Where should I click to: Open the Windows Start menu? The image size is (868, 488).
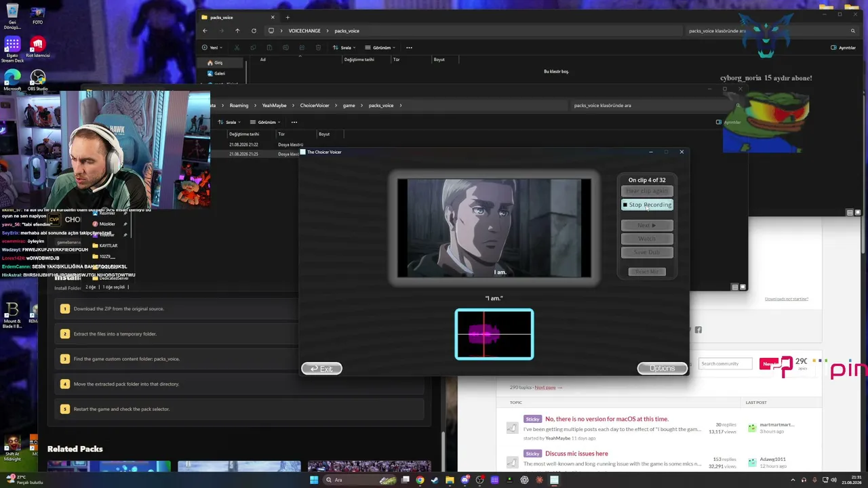click(313, 480)
